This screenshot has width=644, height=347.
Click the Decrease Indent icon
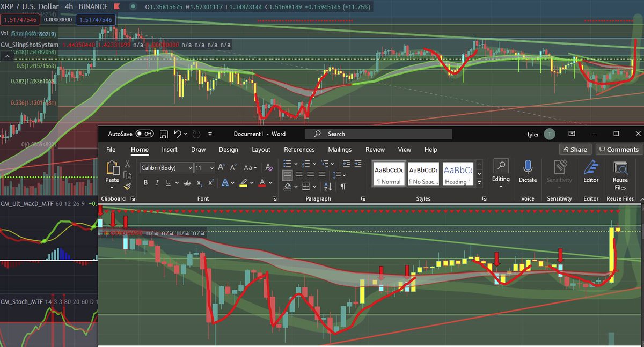point(345,164)
